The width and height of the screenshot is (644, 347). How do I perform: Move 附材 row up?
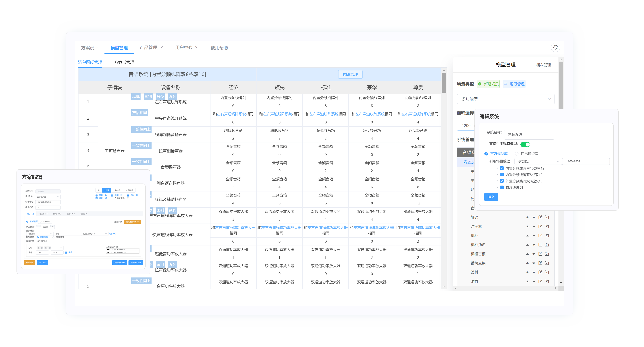527,281
